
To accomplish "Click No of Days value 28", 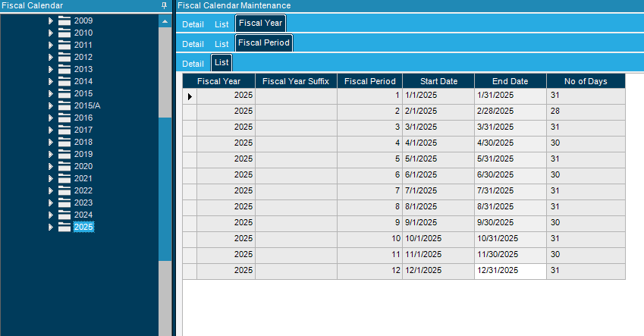I will (x=586, y=112).
